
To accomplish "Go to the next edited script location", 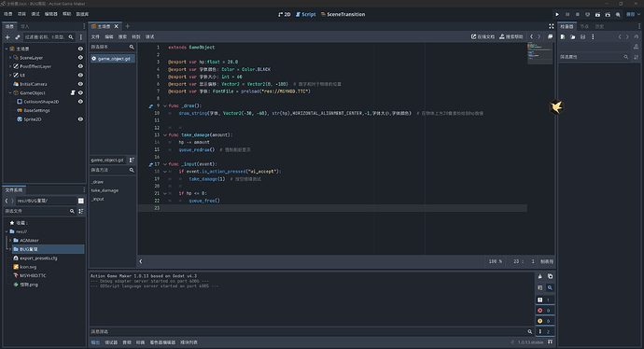I will coord(539,36).
